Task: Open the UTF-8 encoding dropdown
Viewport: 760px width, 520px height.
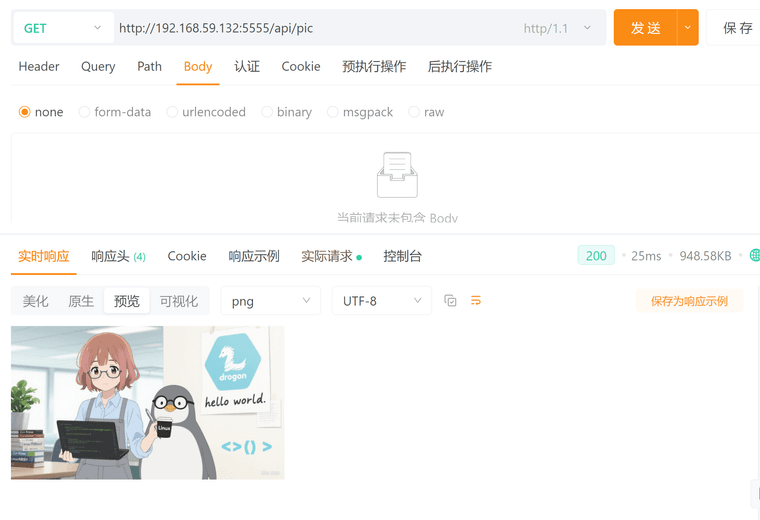Action: [381, 301]
